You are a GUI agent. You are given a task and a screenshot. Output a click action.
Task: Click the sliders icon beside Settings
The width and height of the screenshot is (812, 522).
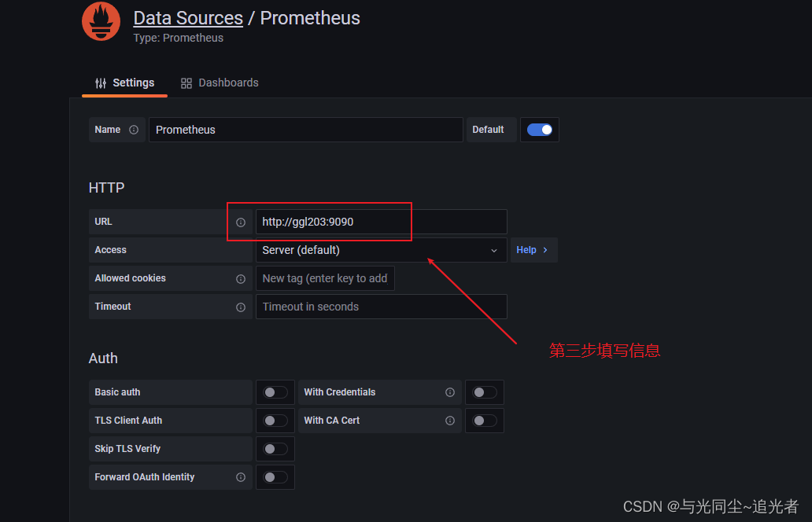coord(100,82)
